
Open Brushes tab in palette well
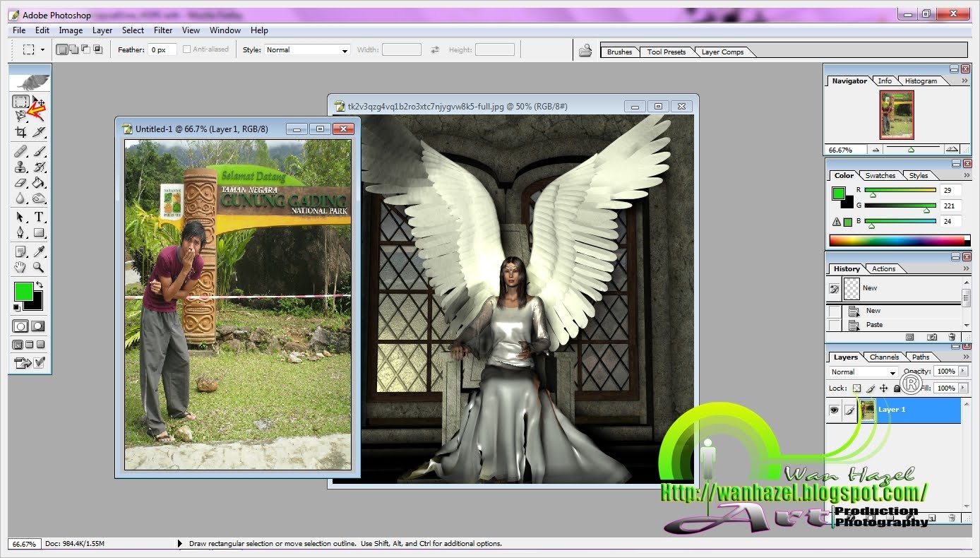click(619, 52)
